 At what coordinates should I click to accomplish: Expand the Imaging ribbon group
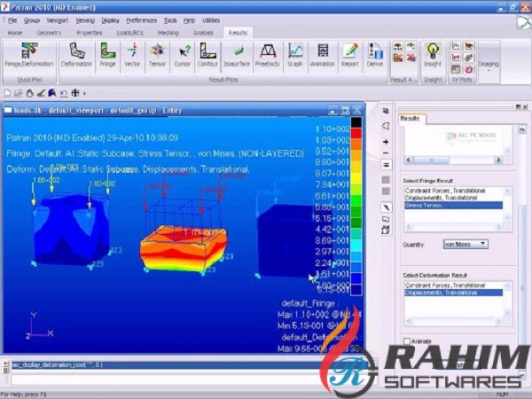(489, 66)
